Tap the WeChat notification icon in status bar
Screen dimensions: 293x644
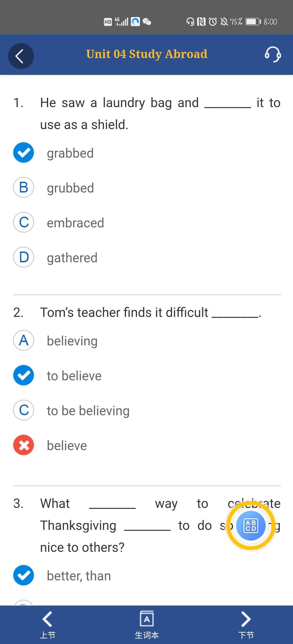pyautogui.click(x=147, y=22)
